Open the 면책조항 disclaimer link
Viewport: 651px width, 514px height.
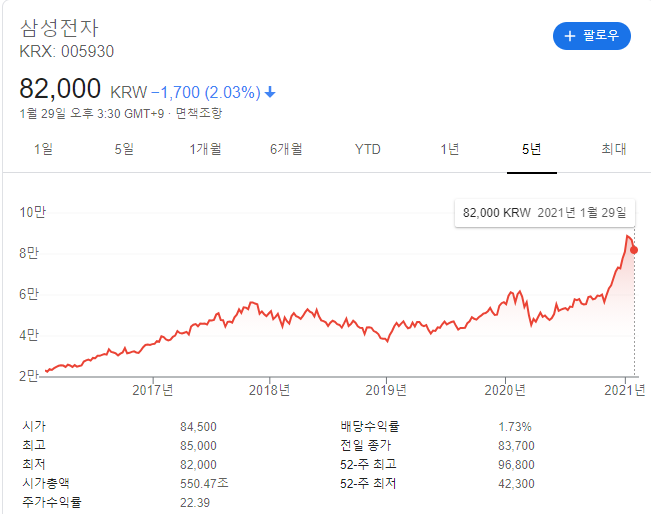(199, 113)
